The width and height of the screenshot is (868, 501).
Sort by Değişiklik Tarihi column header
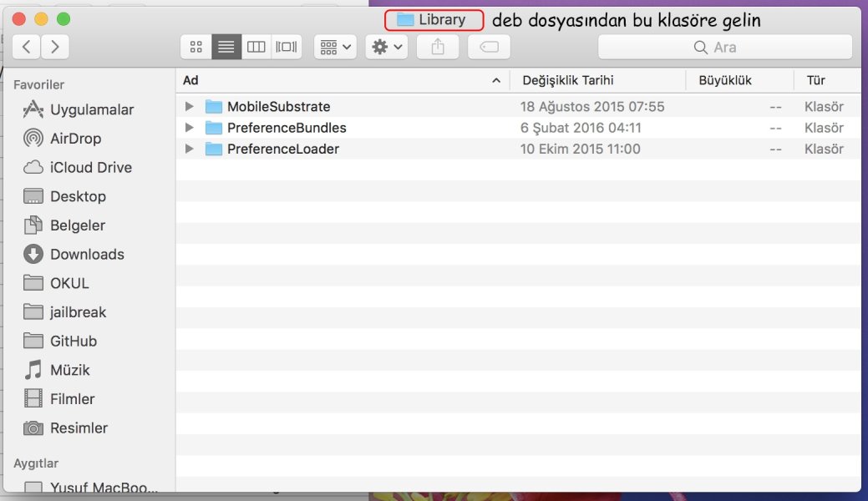point(598,80)
